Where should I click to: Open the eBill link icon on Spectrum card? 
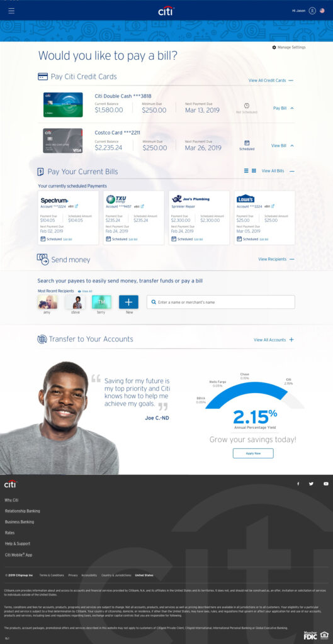pyautogui.click(x=76, y=206)
